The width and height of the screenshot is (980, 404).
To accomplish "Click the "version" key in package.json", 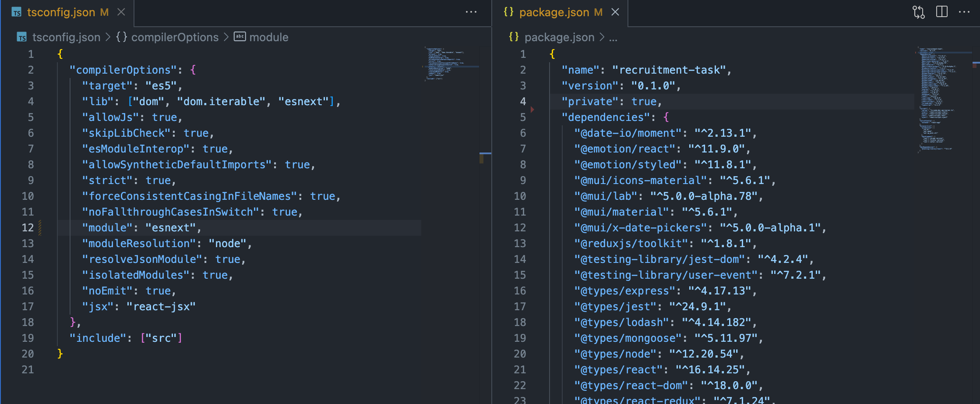I will pyautogui.click(x=590, y=86).
